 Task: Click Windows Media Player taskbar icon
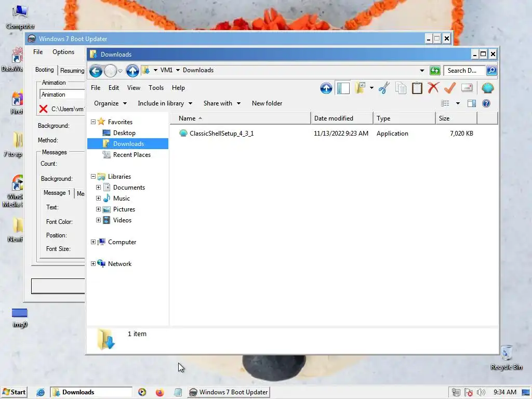142,392
